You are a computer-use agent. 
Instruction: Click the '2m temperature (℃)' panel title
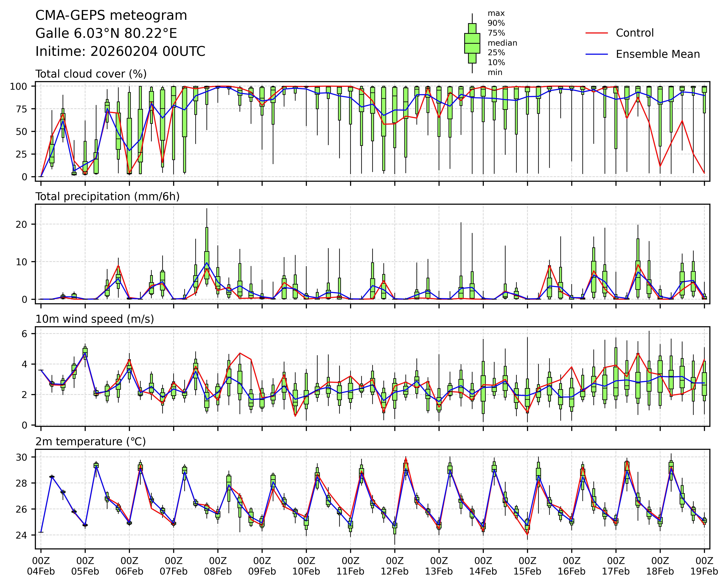pos(91,442)
